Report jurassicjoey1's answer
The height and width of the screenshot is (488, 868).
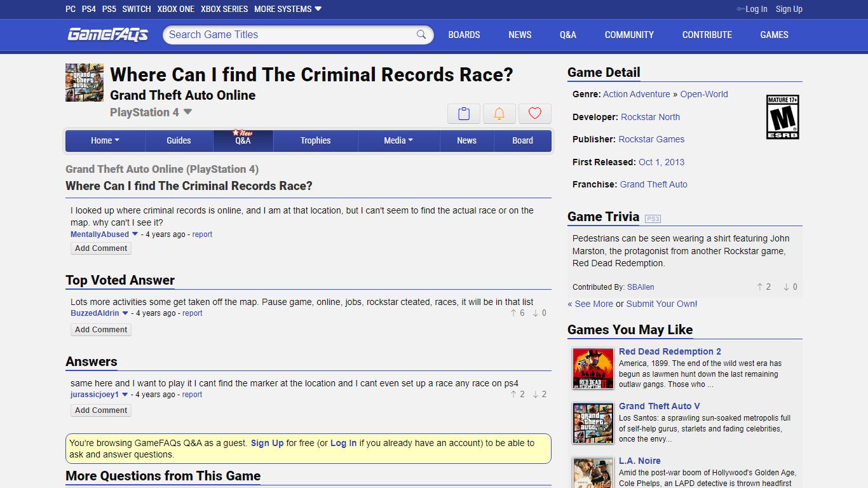[x=192, y=395]
